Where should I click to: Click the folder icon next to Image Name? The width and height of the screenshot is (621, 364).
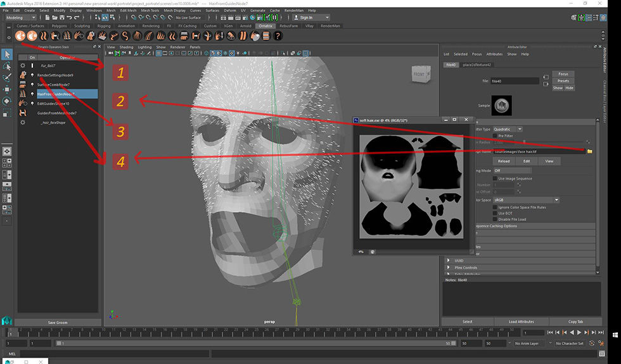[589, 151]
